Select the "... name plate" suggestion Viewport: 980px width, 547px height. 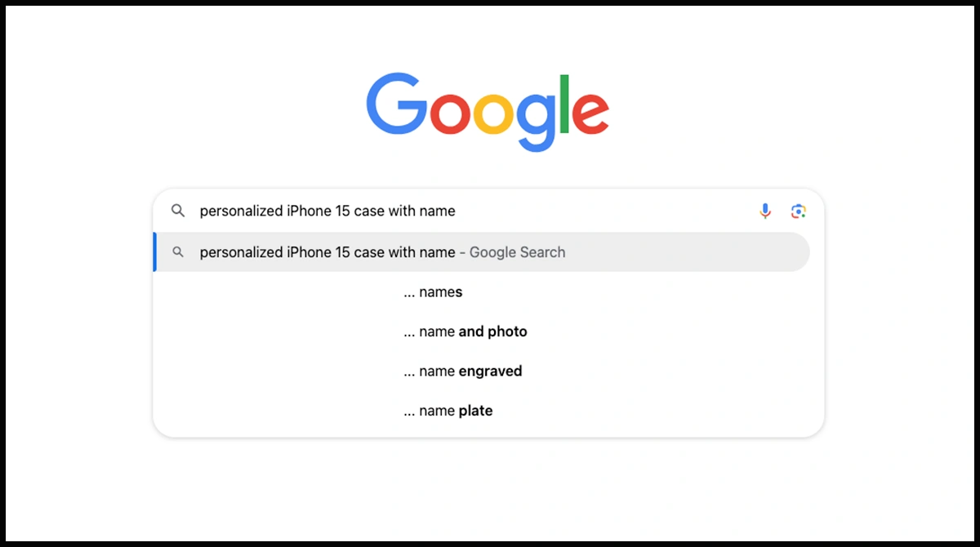pyautogui.click(x=448, y=411)
